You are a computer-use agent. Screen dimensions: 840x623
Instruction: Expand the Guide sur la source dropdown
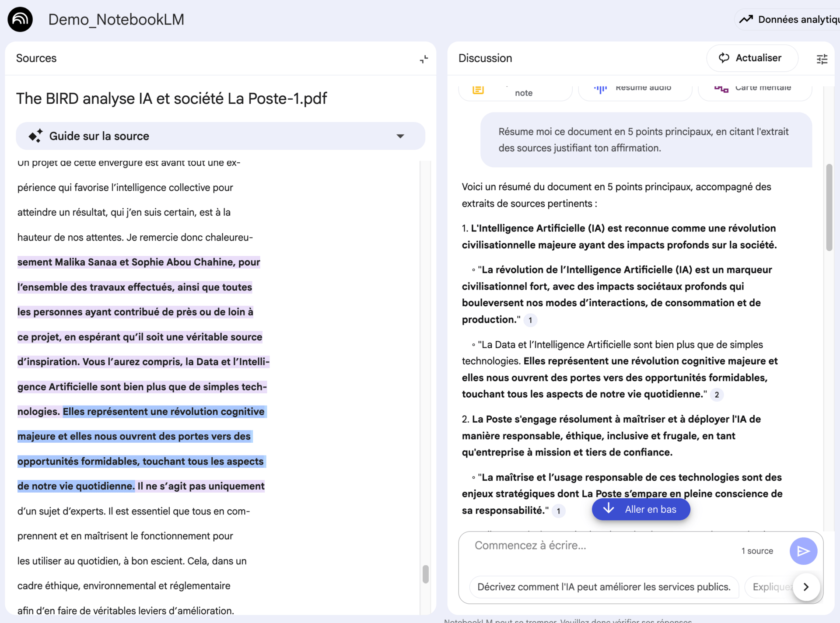[x=400, y=136]
